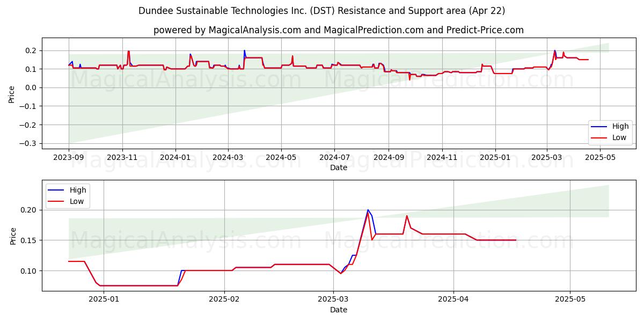
Task: Click the Dundee Sustainable Technologies chart title
Action: point(322,11)
